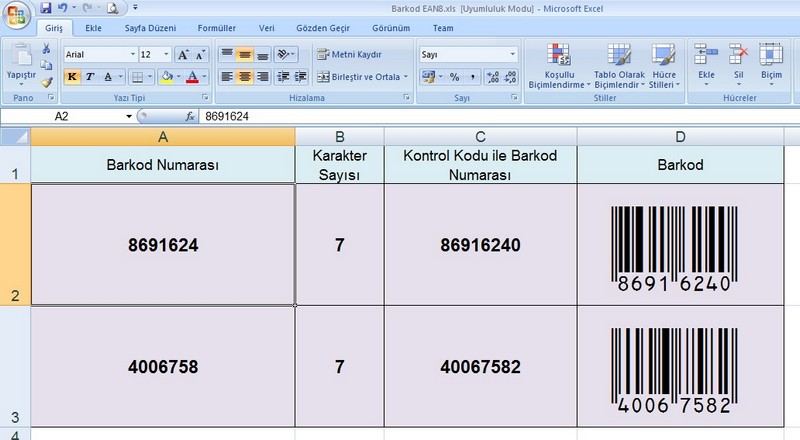800x440 pixels.
Task: Decrease cell indent
Action: point(283,77)
